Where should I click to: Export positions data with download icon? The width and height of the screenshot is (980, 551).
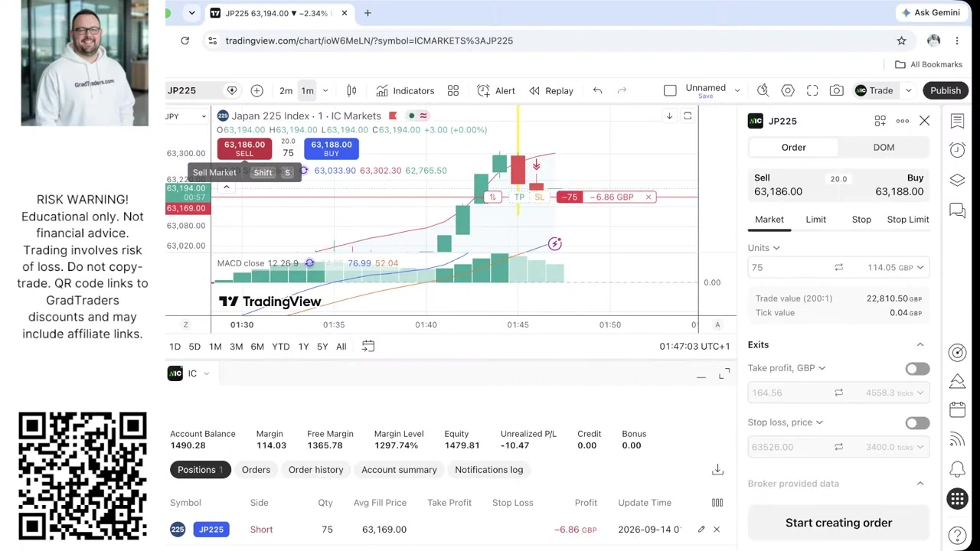[717, 469]
